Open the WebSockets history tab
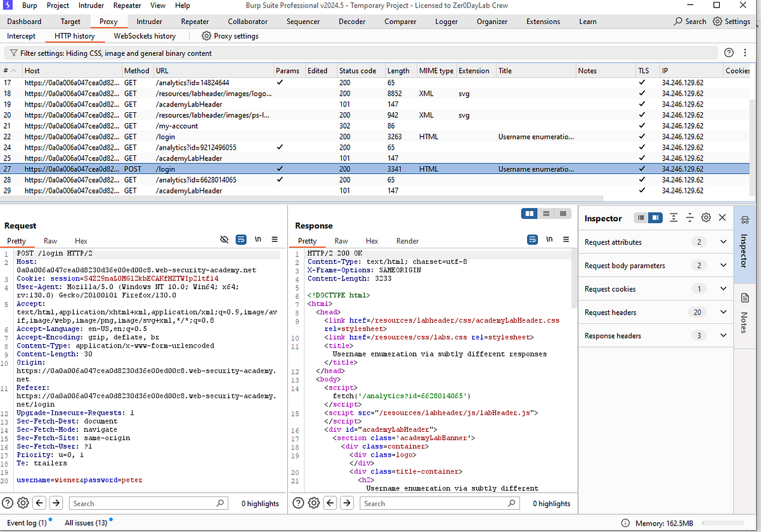The width and height of the screenshot is (761, 532). tap(145, 36)
